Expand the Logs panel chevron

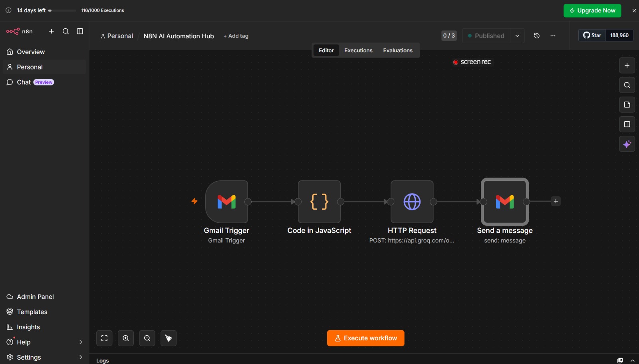coord(632,360)
